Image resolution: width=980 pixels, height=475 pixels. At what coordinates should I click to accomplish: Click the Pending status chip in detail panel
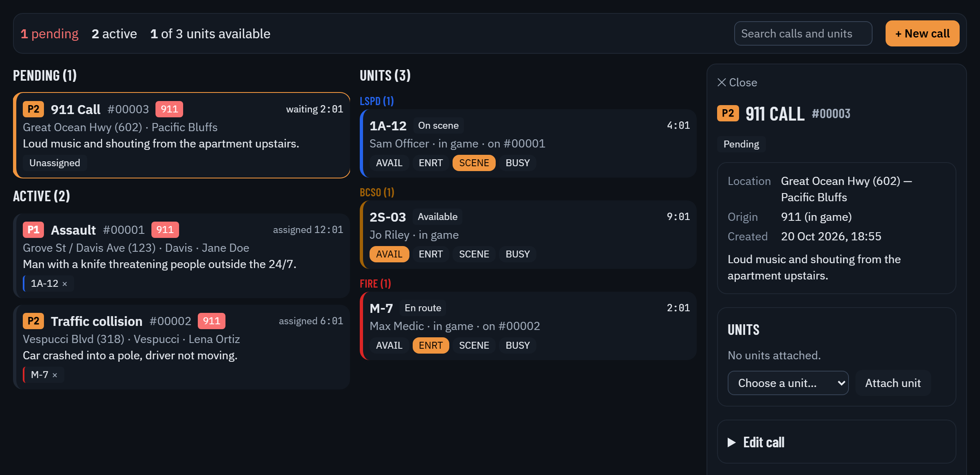[741, 144]
